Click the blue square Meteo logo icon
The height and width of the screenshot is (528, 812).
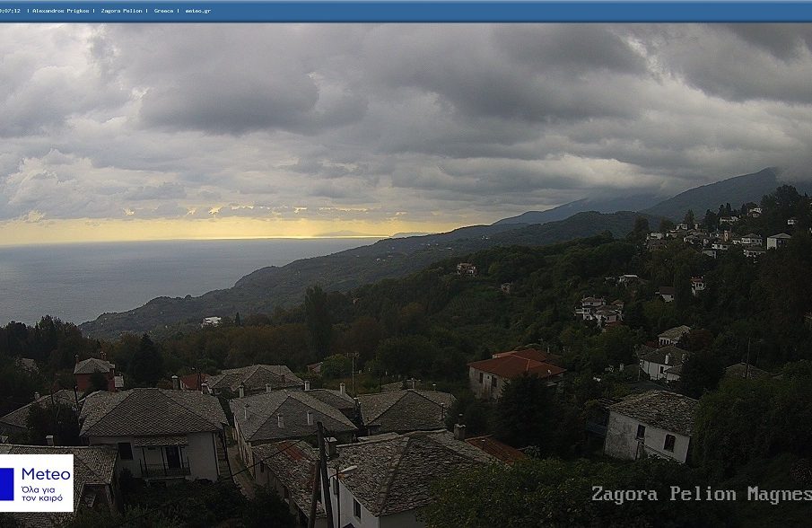6,483
